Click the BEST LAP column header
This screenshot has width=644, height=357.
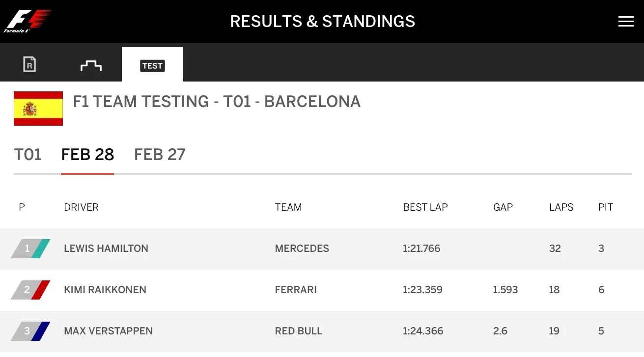425,207
